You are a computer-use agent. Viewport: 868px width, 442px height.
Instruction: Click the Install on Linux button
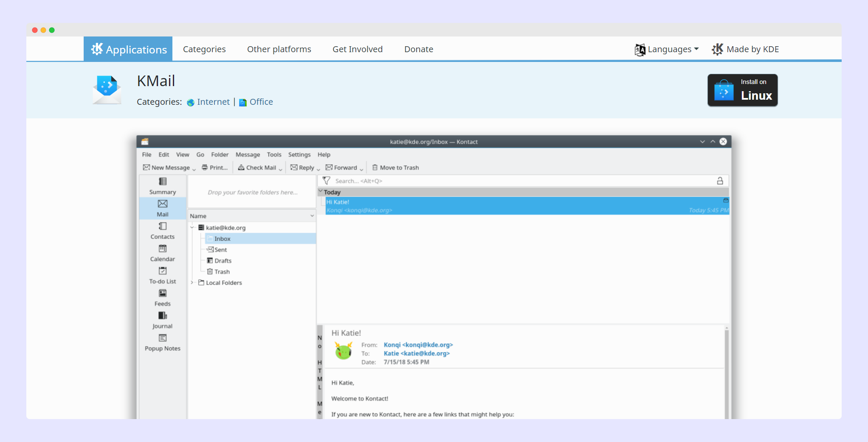(x=742, y=90)
